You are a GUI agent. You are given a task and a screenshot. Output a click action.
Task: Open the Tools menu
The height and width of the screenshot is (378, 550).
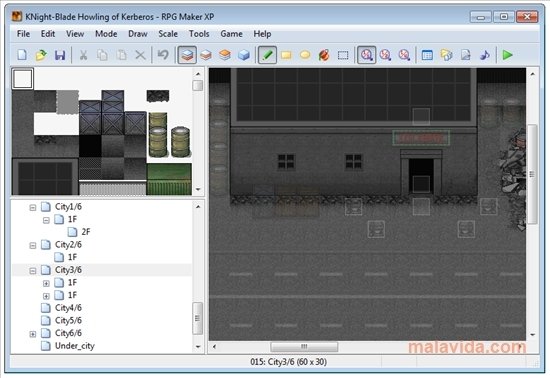coord(199,34)
